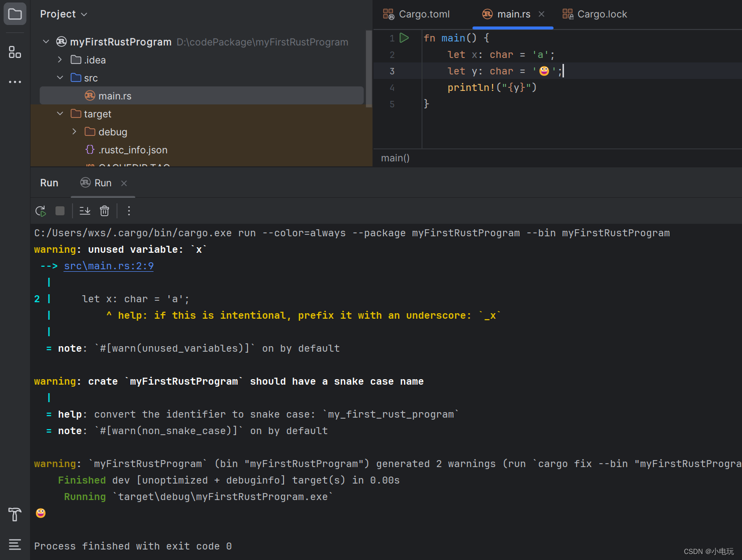
Task: Click the snake case name warning line
Action: coord(229,381)
